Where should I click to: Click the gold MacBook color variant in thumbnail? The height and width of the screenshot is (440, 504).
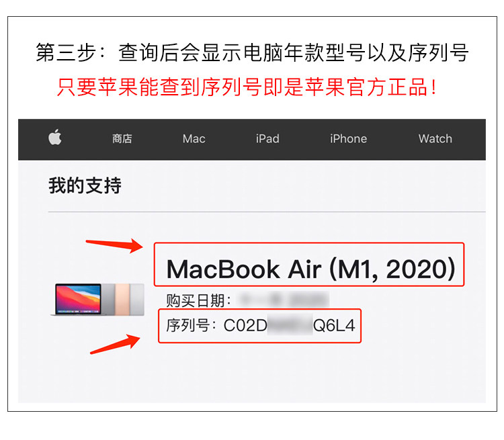122,300
